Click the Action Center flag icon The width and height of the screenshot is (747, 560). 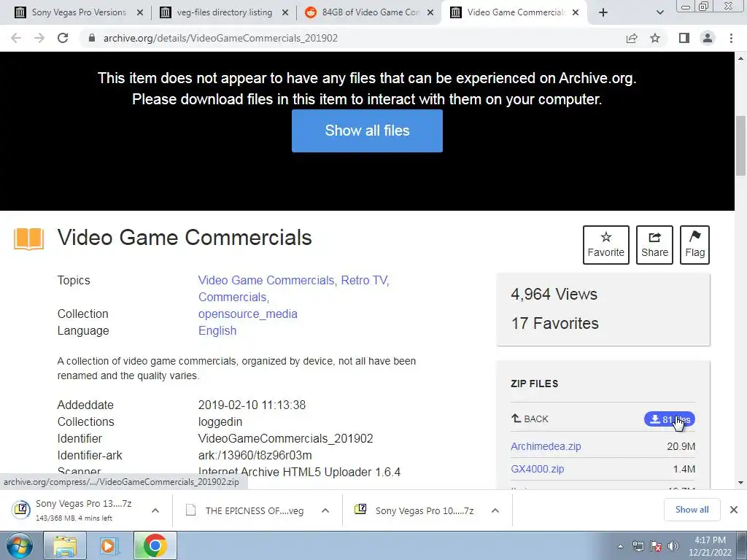point(656,546)
